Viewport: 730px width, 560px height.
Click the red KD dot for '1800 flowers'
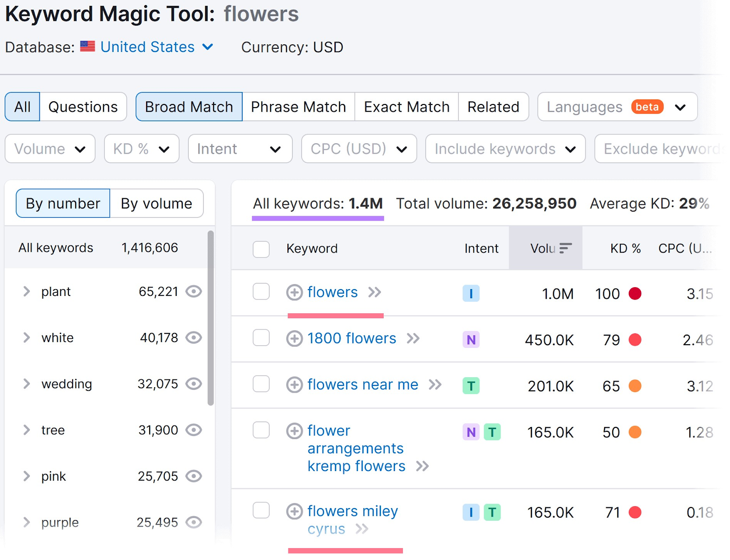pos(636,339)
